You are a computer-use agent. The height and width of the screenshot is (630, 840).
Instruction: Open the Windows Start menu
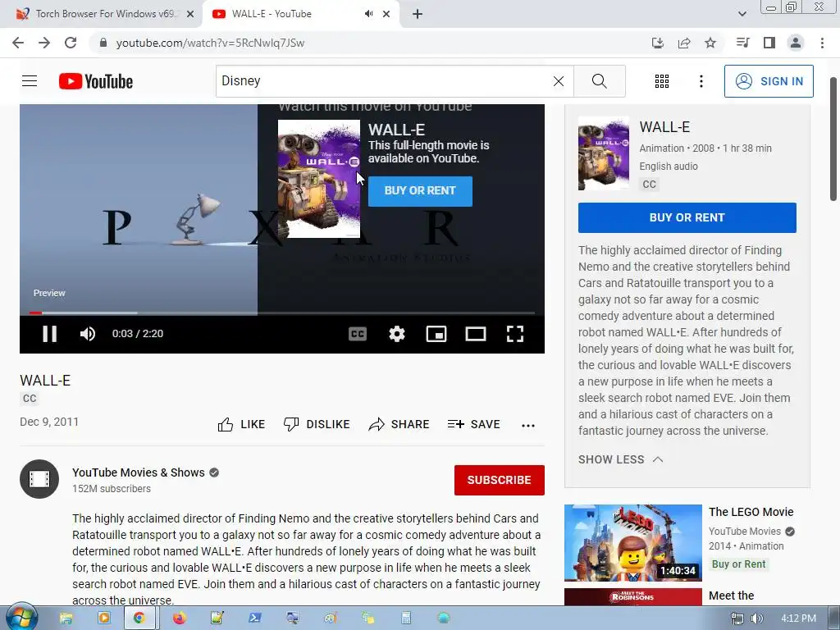[x=21, y=618]
